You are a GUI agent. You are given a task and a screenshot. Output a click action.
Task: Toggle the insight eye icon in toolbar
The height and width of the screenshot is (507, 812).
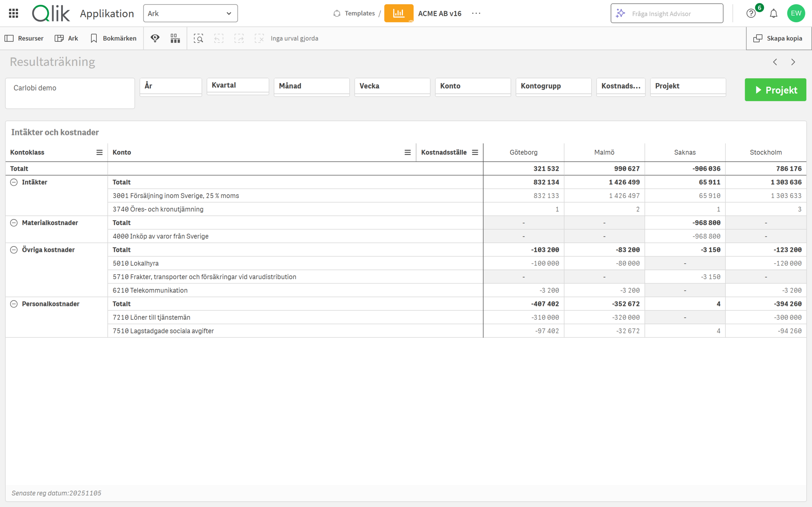[155, 38]
